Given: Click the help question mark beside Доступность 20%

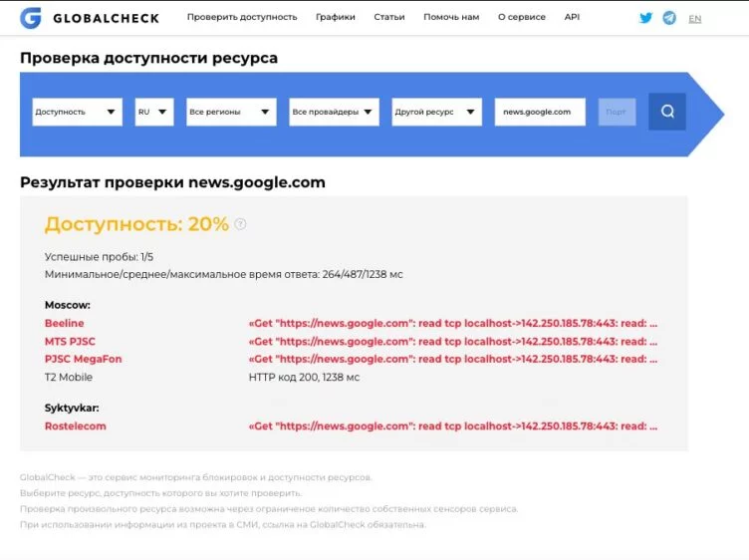Looking at the screenshot, I should point(240,224).
